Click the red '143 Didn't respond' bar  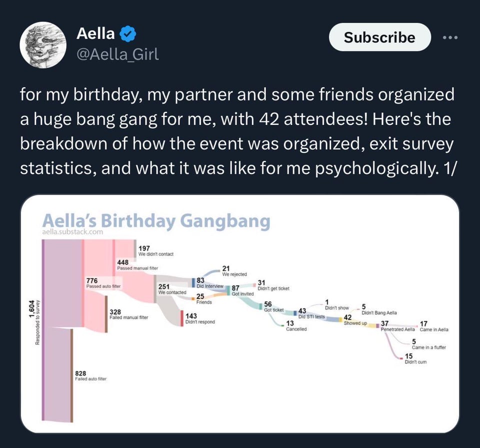pyautogui.click(x=182, y=319)
